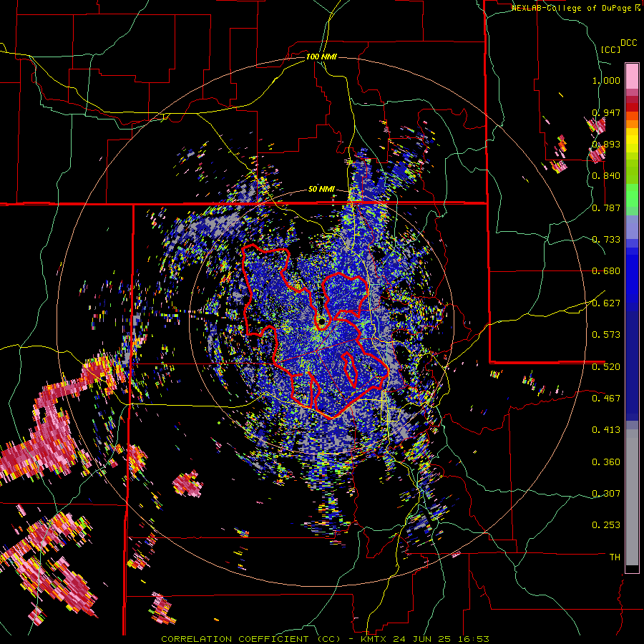Click the KMTX station identifier

[x=374, y=639]
